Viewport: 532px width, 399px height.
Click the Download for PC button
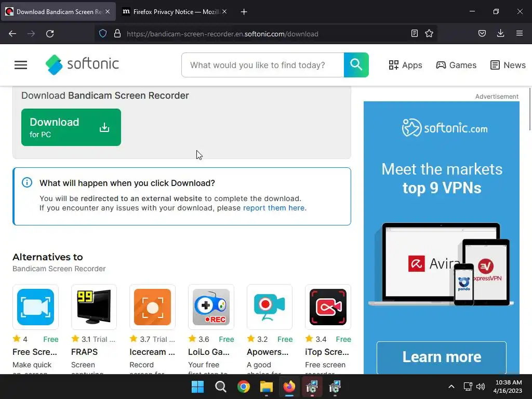click(x=71, y=127)
